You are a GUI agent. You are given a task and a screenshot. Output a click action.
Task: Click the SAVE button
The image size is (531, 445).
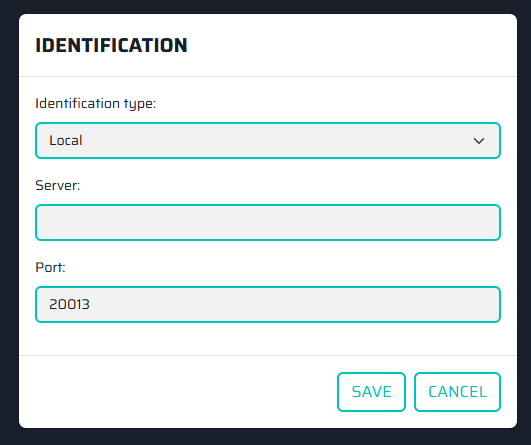coord(371,392)
